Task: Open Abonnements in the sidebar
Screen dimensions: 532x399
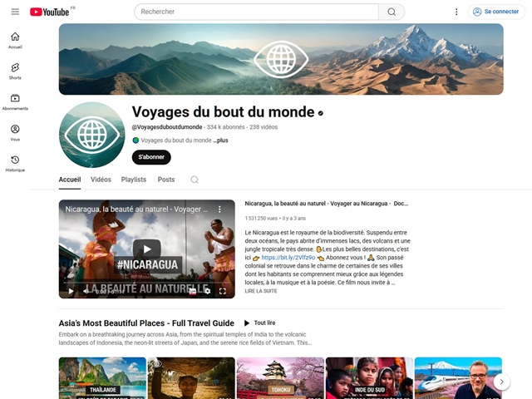Action: tap(15, 102)
